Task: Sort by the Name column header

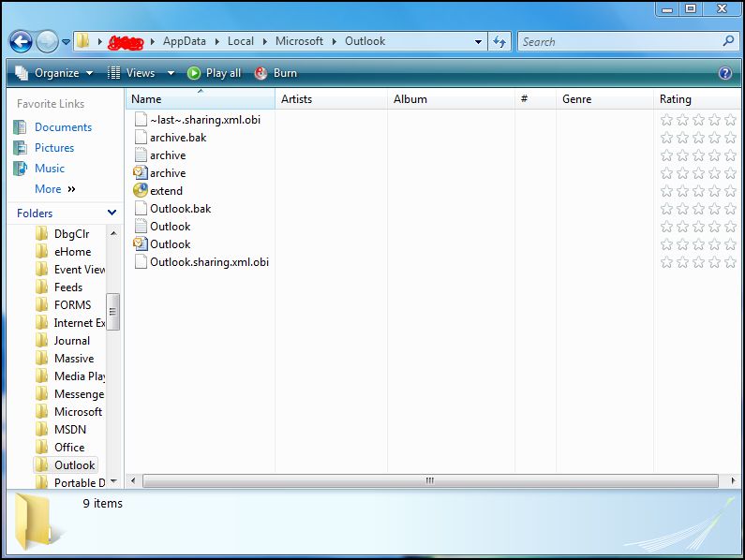Action: (201, 99)
